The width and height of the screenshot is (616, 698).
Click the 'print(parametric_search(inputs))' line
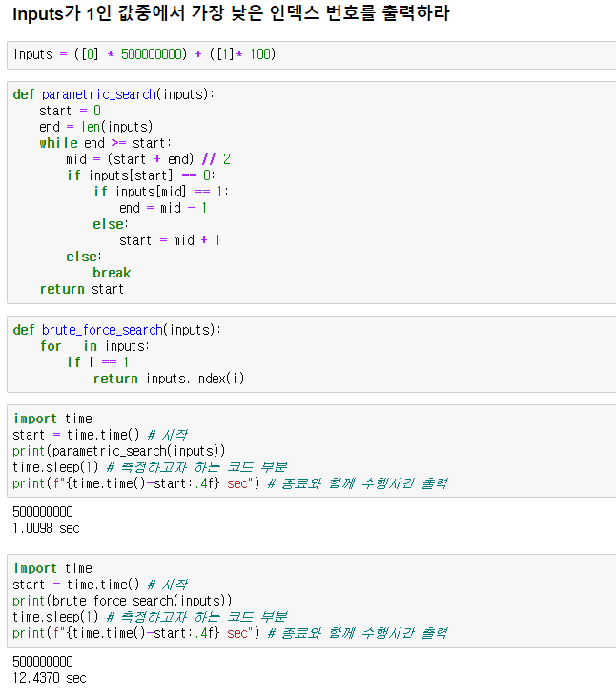coord(119,451)
